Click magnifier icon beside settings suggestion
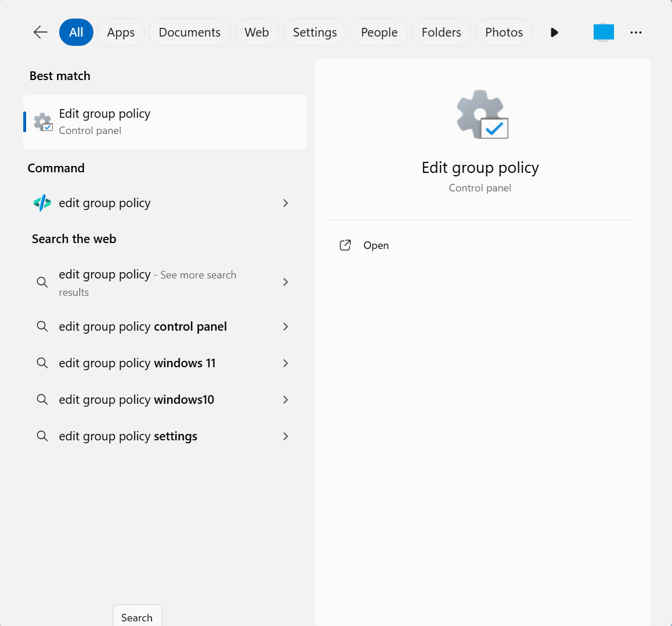Screen dimensions: 672x626 [42, 436]
